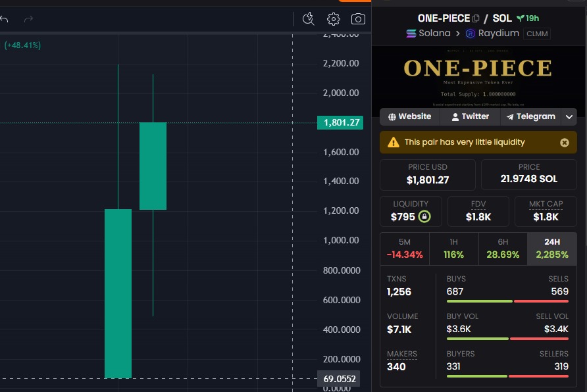Image resolution: width=587 pixels, height=392 pixels.
Task: Open the quick search lightning icon
Action: click(x=308, y=18)
